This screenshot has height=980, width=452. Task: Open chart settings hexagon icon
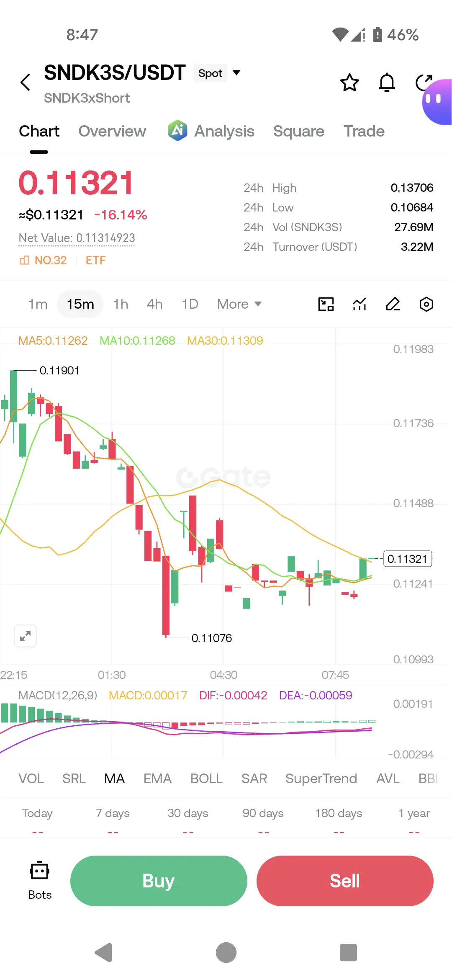point(426,304)
